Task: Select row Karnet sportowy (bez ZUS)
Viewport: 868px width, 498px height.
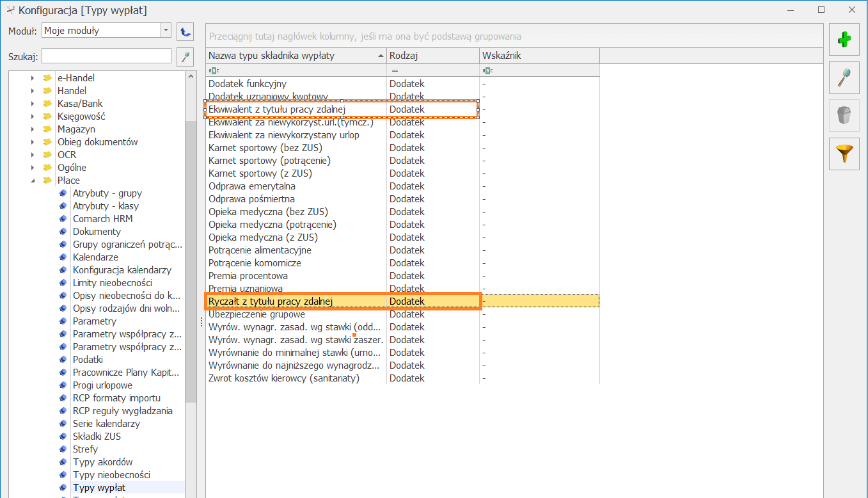Action: click(402, 148)
